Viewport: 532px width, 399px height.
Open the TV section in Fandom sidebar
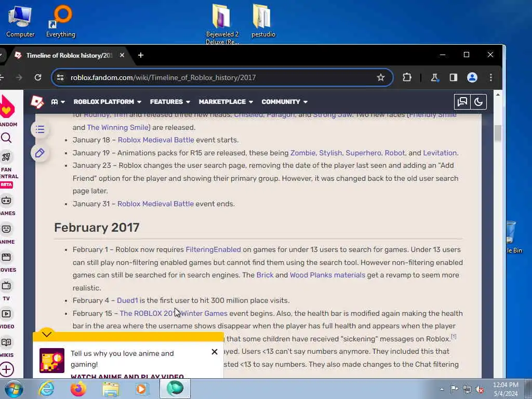coord(6,291)
